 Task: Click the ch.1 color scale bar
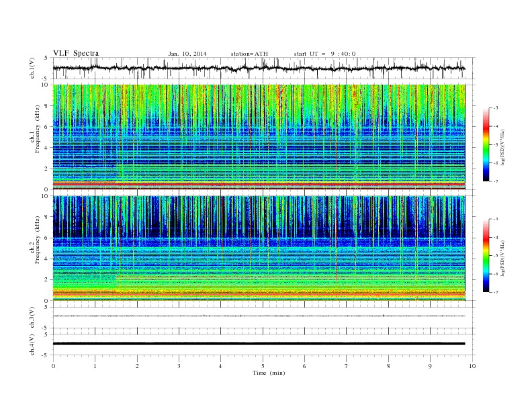tap(486, 144)
